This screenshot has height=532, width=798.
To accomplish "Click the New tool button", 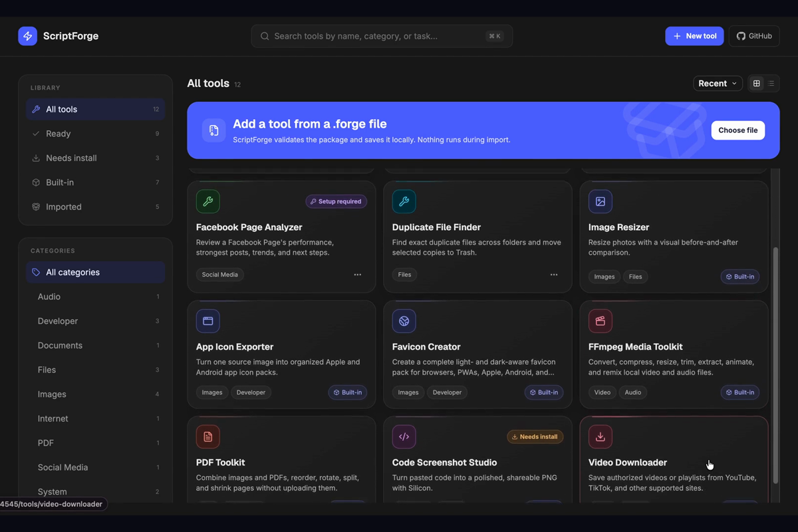I will click(694, 36).
